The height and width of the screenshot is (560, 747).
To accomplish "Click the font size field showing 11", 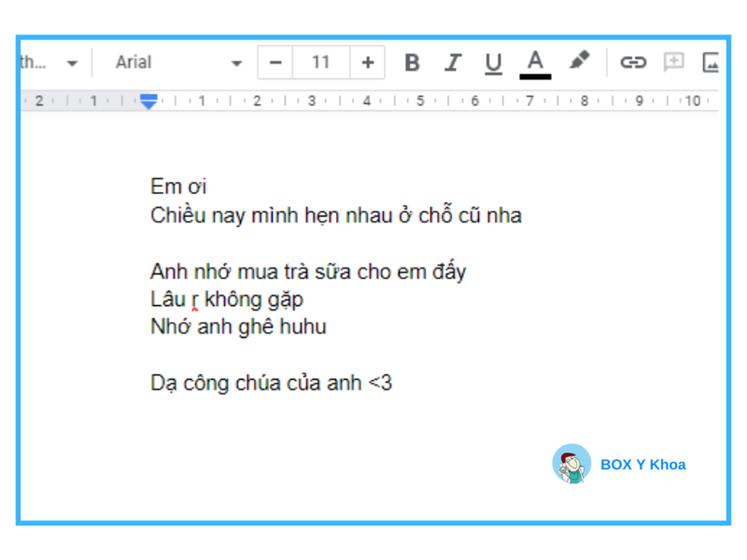I will [x=320, y=63].
